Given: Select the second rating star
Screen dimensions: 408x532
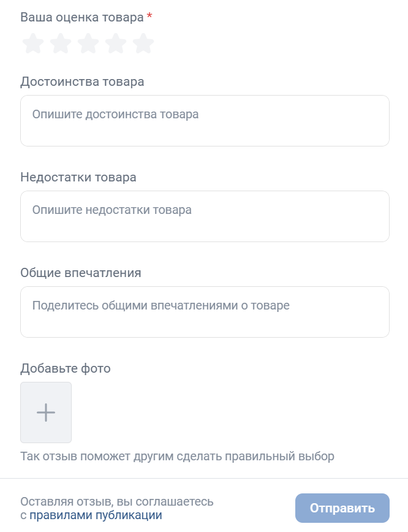Looking at the screenshot, I should [61, 44].
